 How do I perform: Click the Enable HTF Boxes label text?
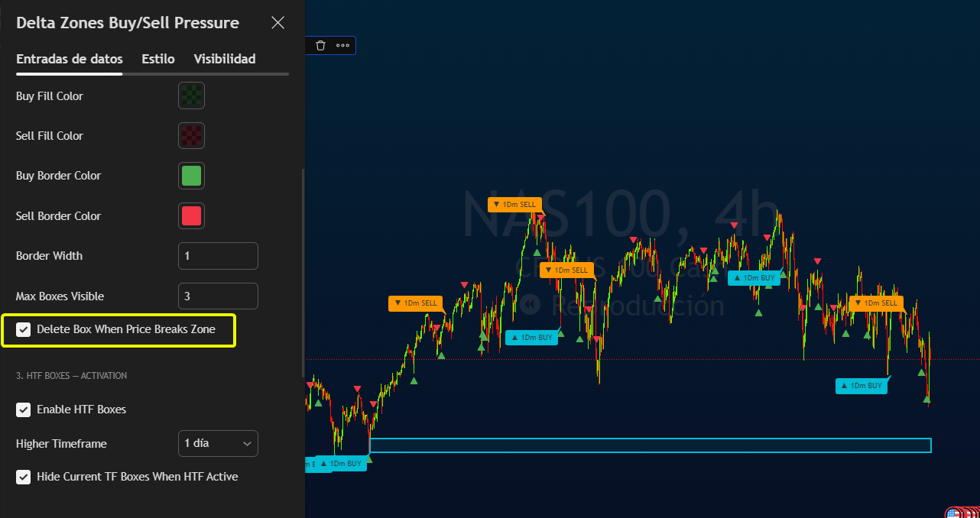[82, 410]
